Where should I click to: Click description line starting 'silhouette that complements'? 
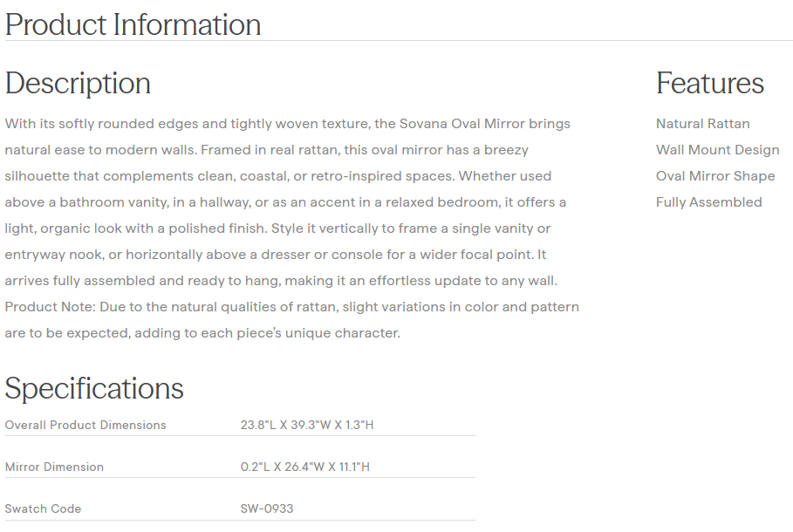(277, 176)
